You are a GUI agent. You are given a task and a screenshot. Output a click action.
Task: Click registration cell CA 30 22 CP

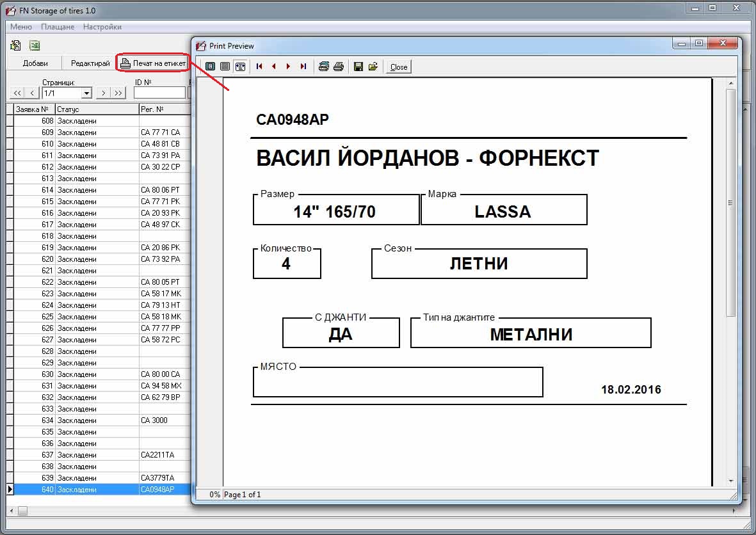[x=165, y=167]
